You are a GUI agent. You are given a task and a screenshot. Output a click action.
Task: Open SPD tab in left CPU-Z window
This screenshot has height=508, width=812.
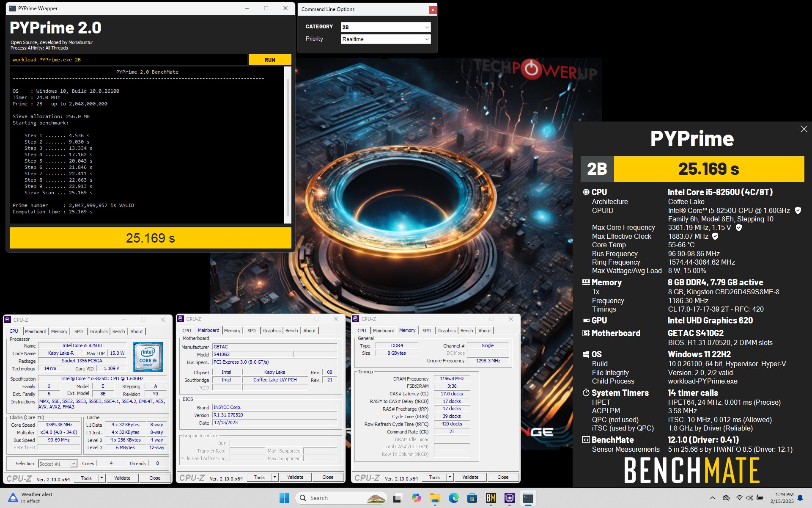click(79, 331)
